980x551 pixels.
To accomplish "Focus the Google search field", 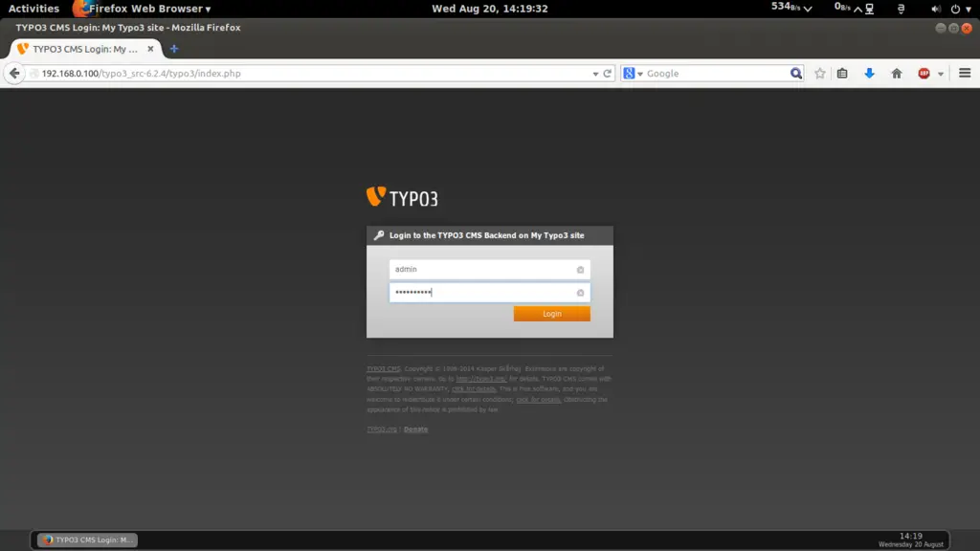I will (716, 73).
